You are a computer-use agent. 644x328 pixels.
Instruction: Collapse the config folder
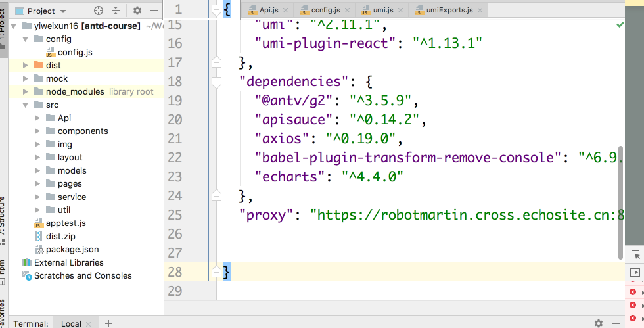coord(26,39)
